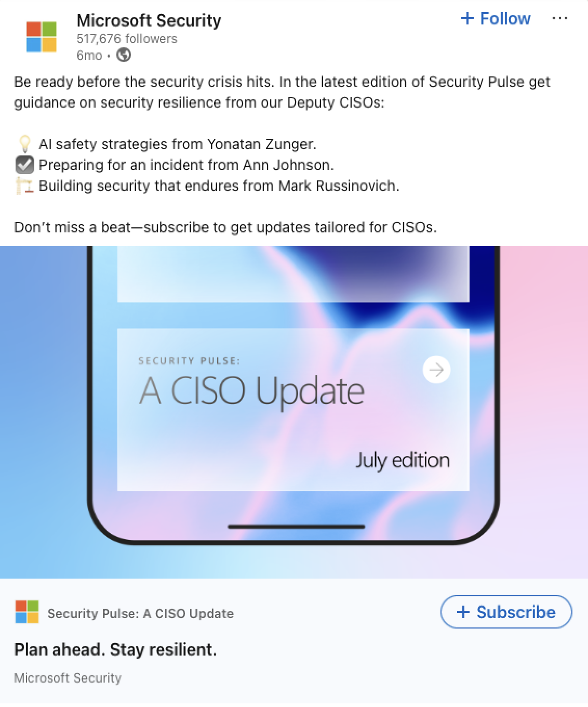
Task: Click the light bulb emoji icon
Action: 24,143
